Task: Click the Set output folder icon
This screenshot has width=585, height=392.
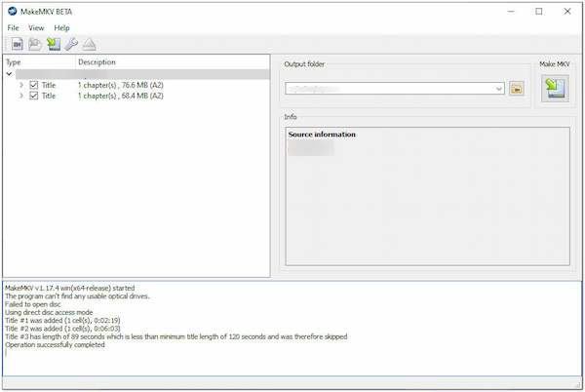Action: pos(517,89)
